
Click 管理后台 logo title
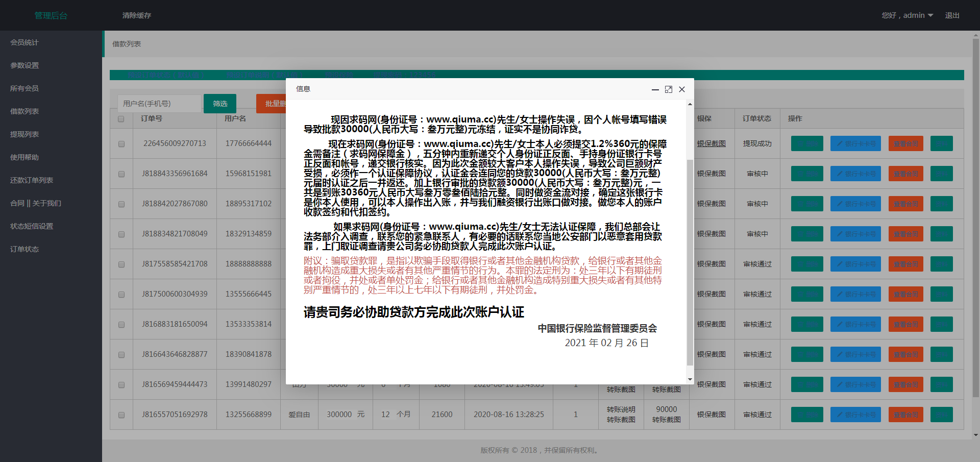pyautogui.click(x=51, y=16)
